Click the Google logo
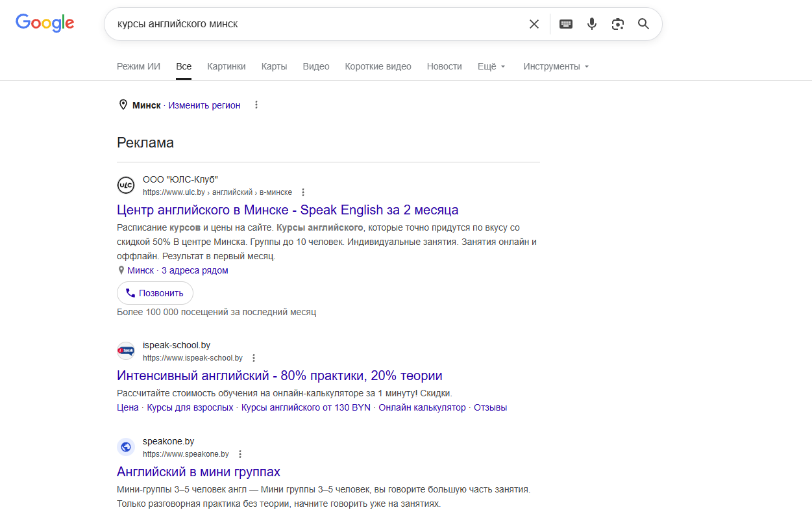 coord(45,23)
